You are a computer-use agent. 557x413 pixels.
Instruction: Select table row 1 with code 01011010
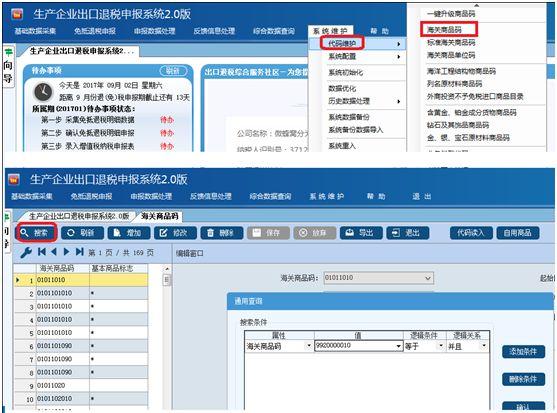click(81, 280)
